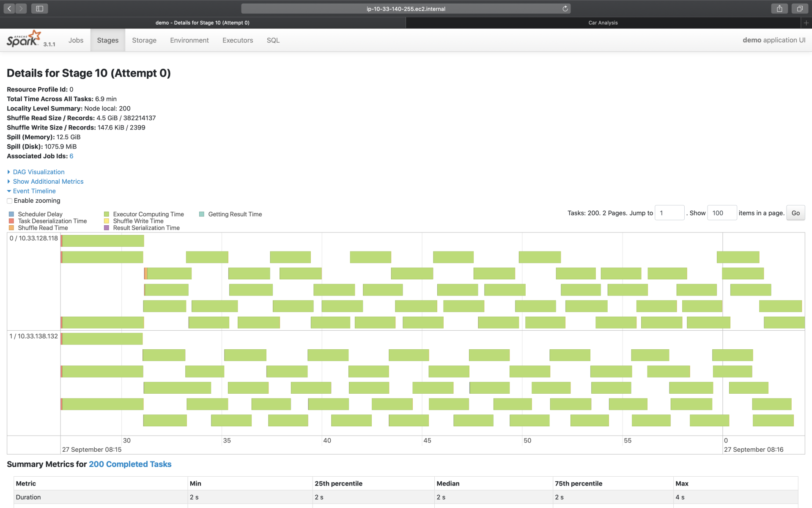
Task: Switch to Car Analysis browser tab
Action: point(603,23)
